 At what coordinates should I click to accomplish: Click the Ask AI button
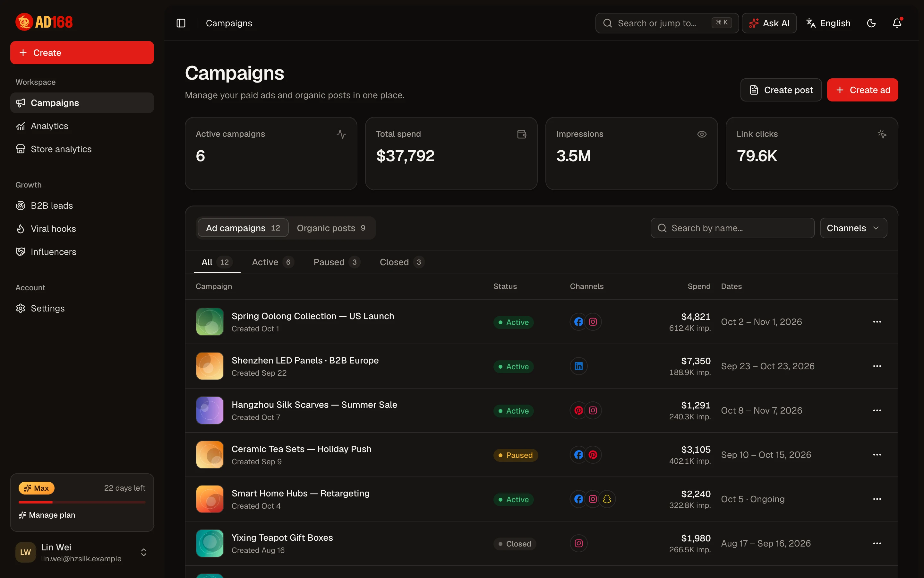[x=769, y=23]
